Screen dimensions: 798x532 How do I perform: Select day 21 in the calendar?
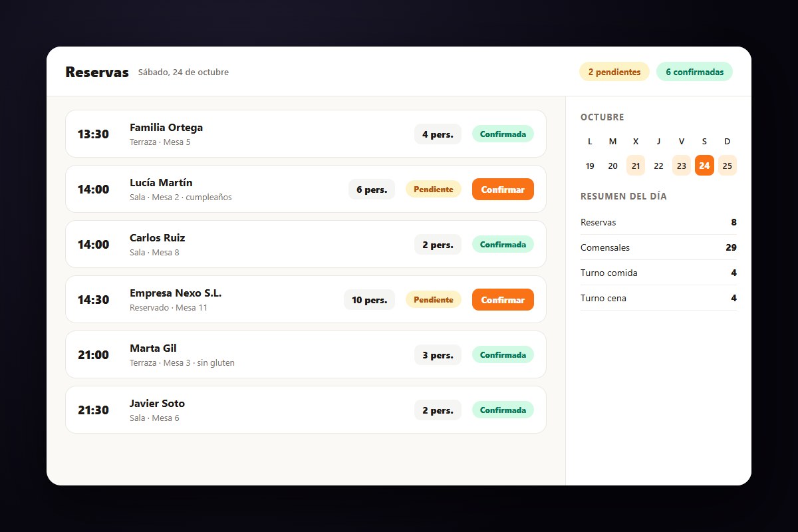coord(636,166)
